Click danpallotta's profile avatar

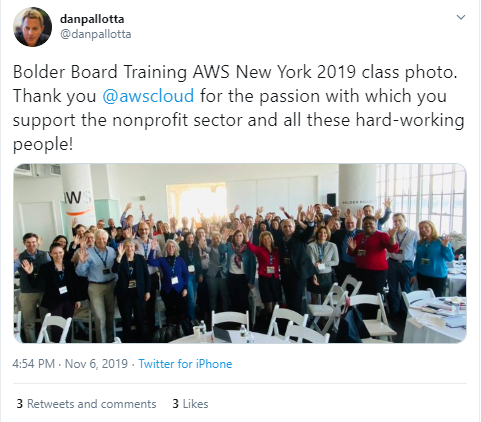click(x=33, y=27)
